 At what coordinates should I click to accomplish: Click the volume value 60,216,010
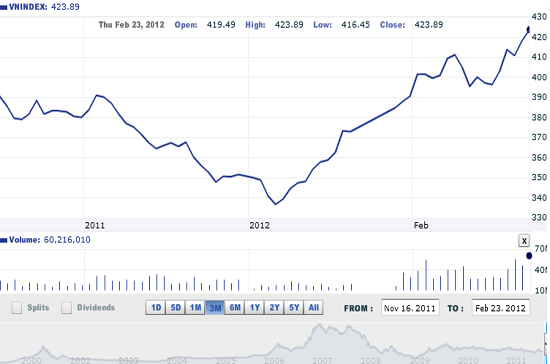[67, 240]
